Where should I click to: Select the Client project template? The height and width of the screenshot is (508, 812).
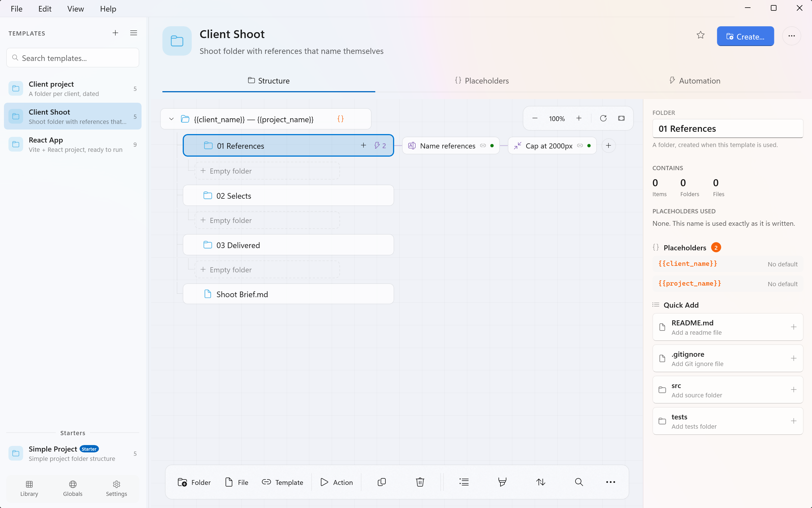[x=73, y=89]
